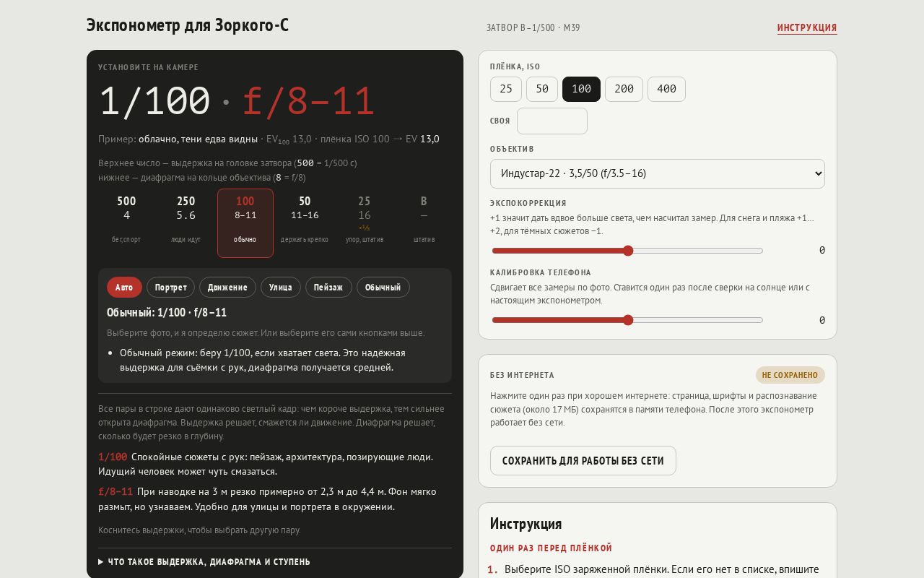This screenshot has width=924, height=578.
Task: Switch to Обычный scene mode
Action: [383, 288]
